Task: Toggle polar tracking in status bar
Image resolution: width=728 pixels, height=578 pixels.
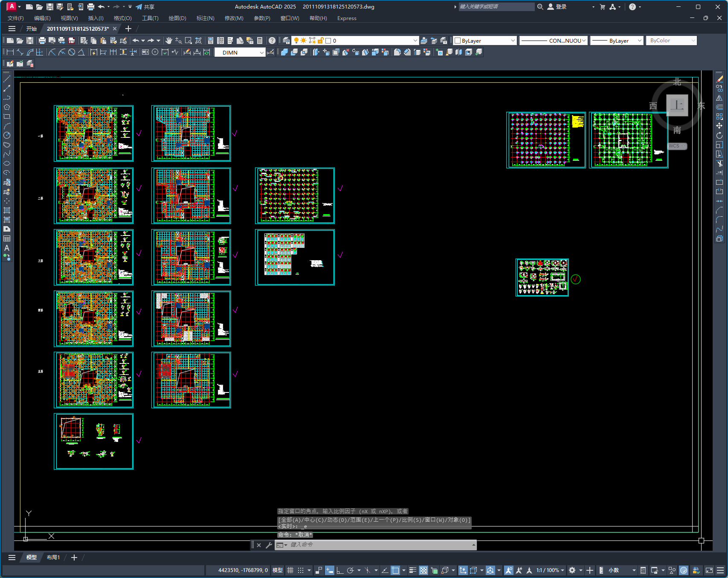Action: [350, 570]
